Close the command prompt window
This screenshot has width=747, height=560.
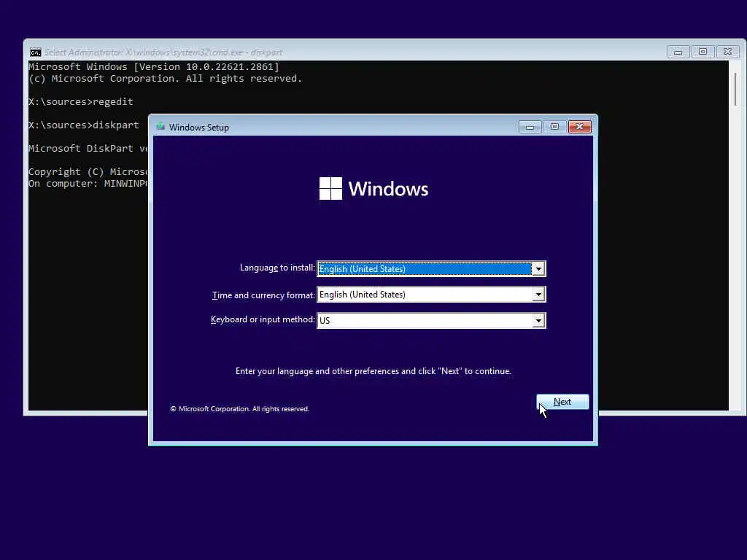(727, 52)
